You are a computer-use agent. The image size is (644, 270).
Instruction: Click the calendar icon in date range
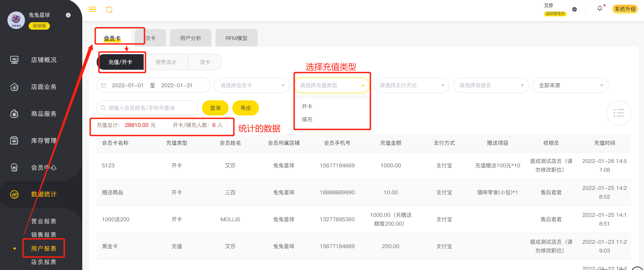point(104,86)
